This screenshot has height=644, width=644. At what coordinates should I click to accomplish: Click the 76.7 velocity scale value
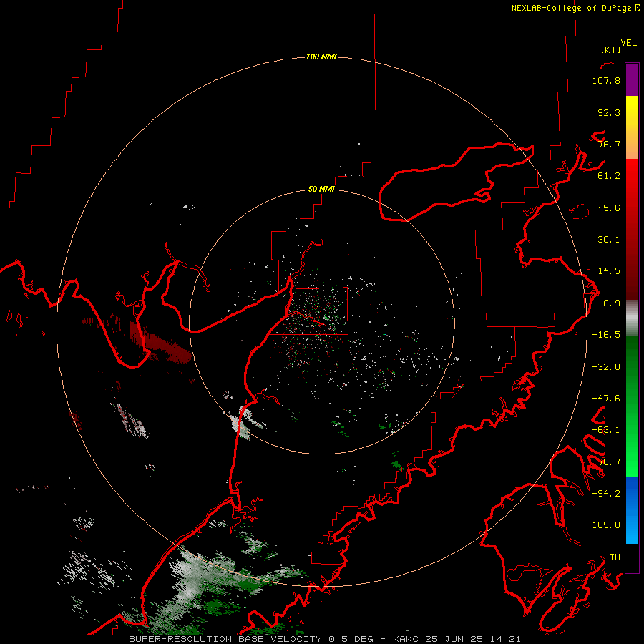[609, 144]
